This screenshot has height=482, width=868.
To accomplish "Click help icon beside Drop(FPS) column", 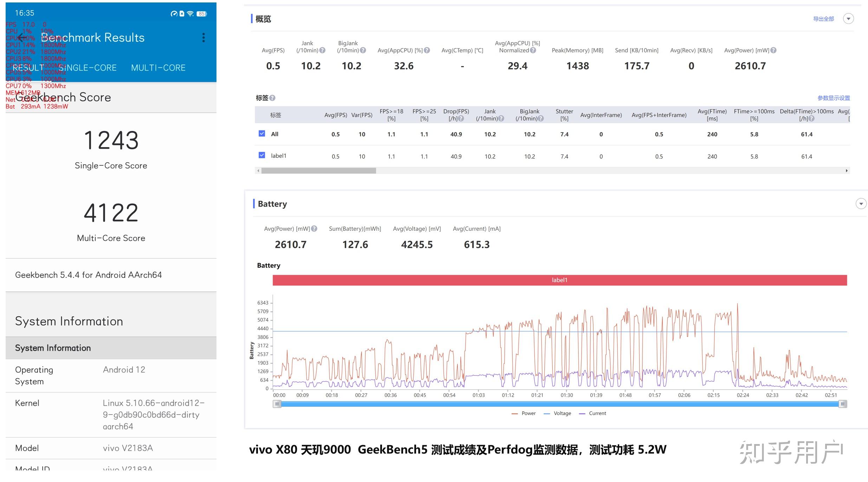I will coord(461,119).
